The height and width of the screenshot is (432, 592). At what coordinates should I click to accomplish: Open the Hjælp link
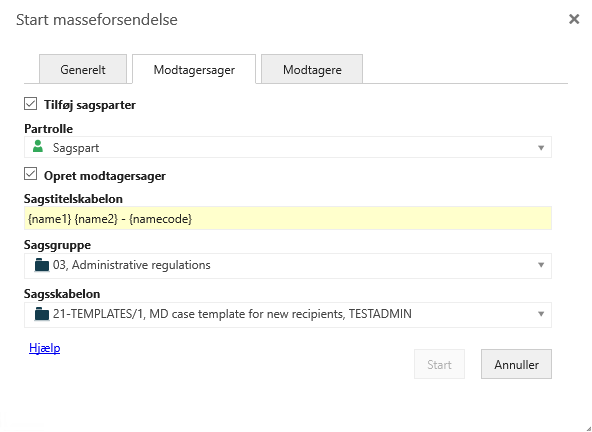tap(45, 348)
